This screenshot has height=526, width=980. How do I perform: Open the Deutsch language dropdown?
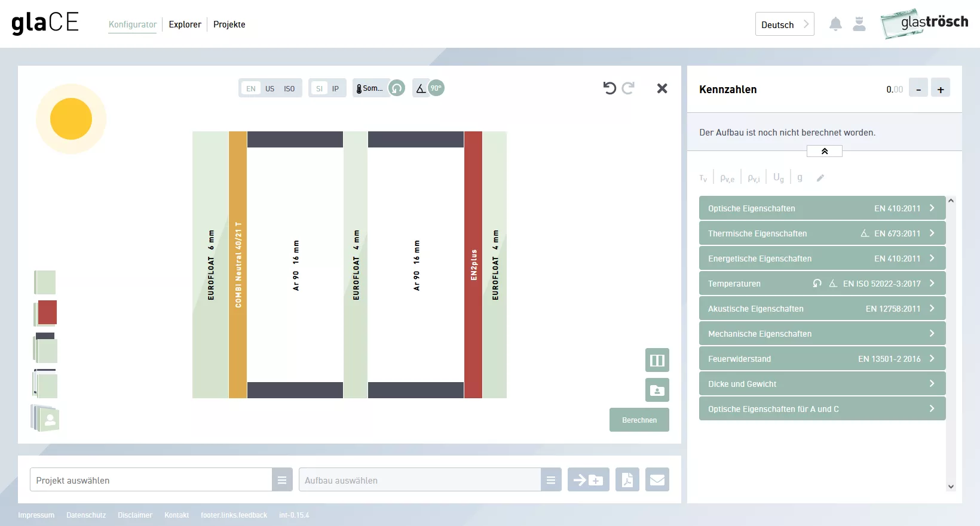pyautogui.click(x=785, y=24)
